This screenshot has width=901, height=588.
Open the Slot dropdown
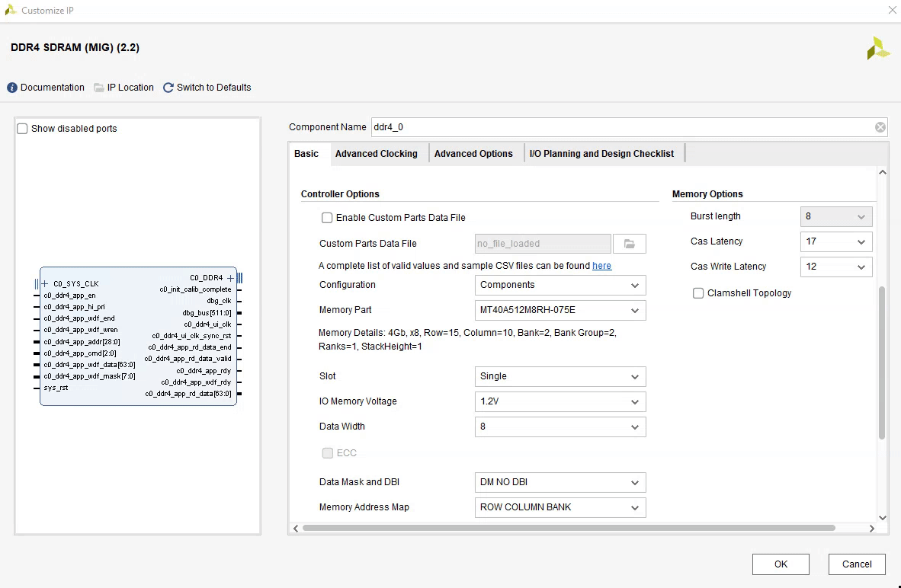(560, 377)
